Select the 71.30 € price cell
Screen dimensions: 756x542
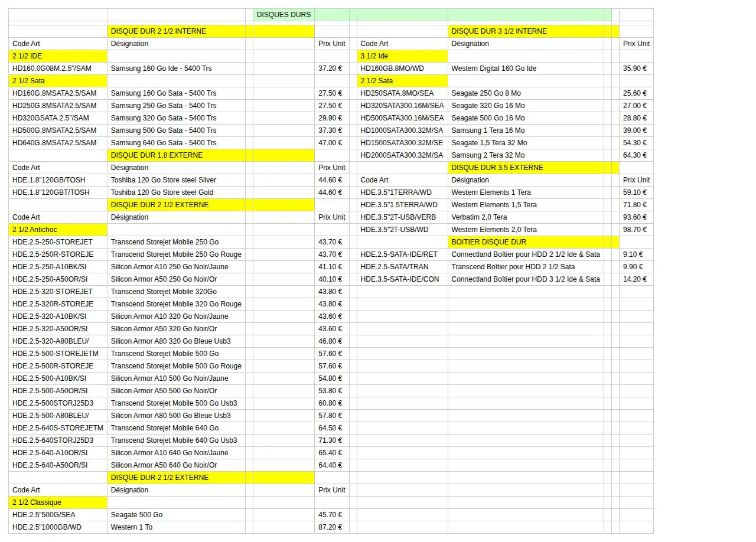pyautogui.click(x=332, y=440)
